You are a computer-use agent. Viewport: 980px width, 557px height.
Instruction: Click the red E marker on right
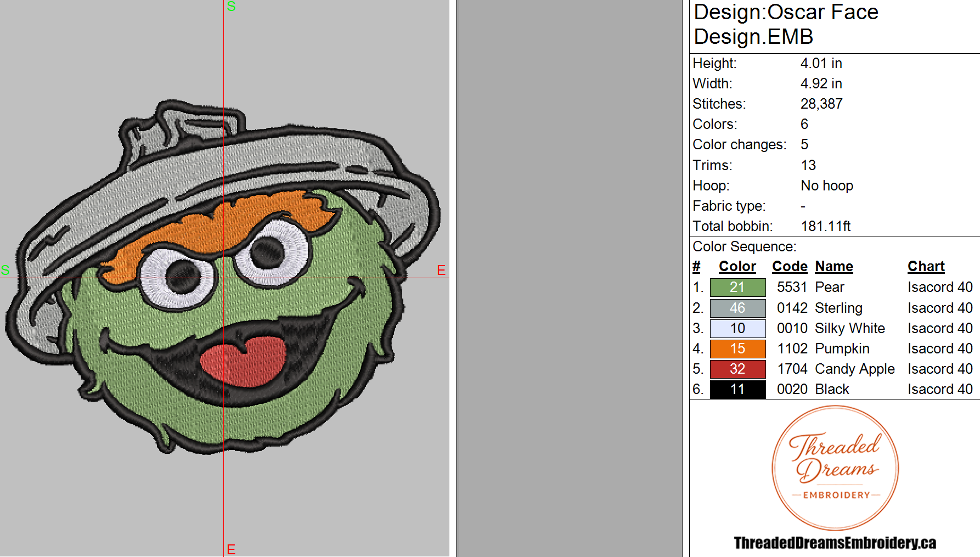coord(441,270)
